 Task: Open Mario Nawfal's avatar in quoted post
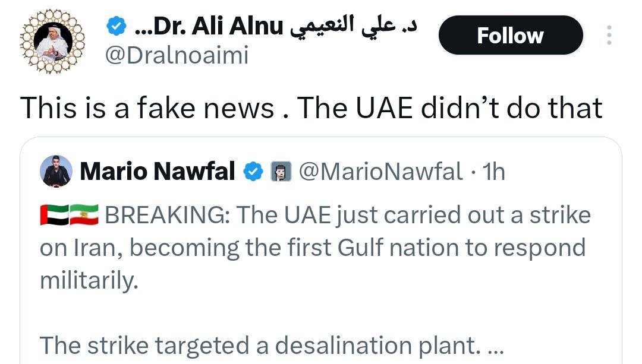point(56,171)
